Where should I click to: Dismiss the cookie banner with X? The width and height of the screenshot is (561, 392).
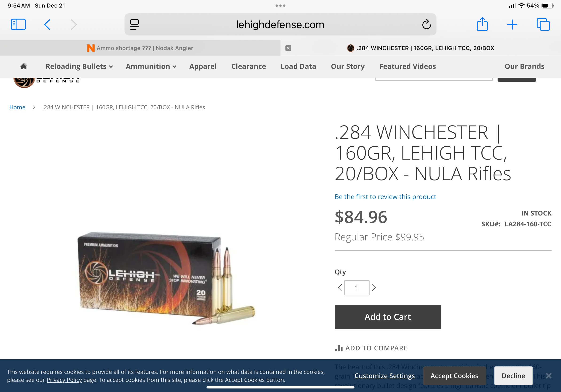click(x=549, y=376)
